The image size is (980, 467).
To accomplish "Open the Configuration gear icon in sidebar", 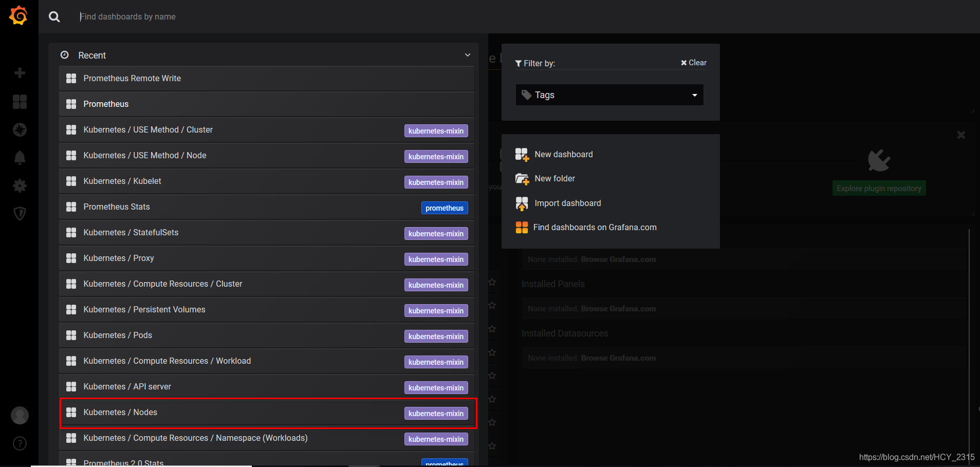I will [x=20, y=185].
